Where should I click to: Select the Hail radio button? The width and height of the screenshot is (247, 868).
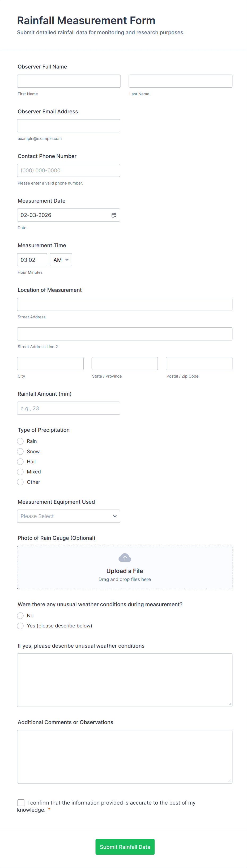point(20,462)
